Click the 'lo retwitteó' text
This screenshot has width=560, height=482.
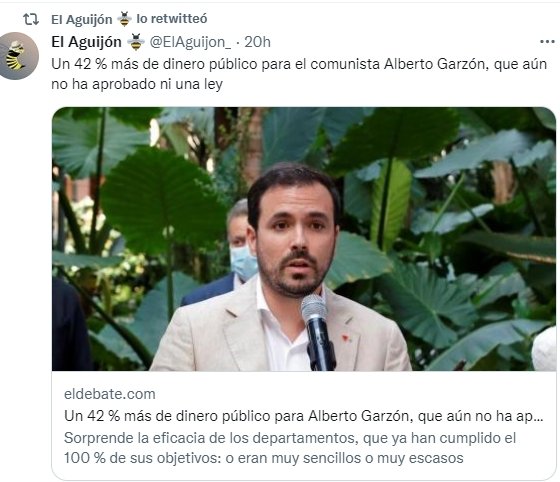171,19
